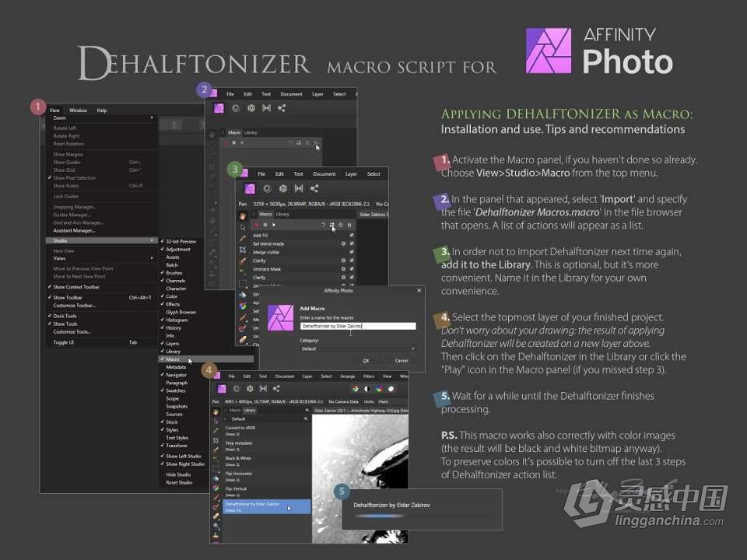The height and width of the screenshot is (560, 747).
Task: Open the View menu in the leftmost window
Action: (x=54, y=110)
